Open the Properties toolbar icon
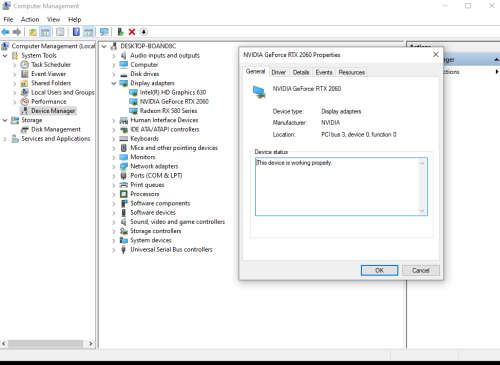 tap(60, 32)
